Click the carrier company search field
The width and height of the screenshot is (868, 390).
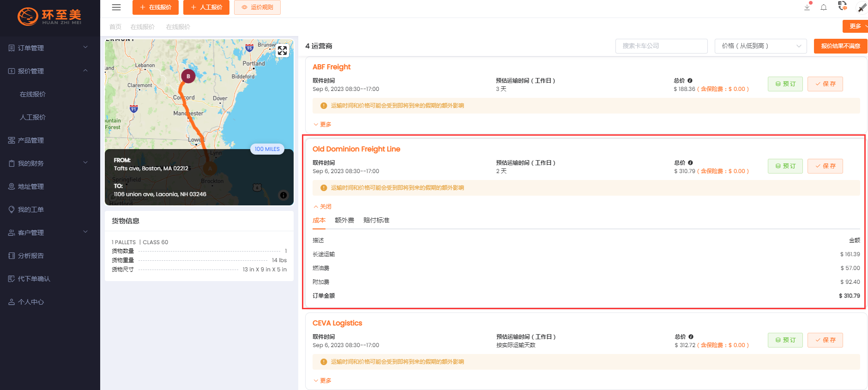[x=661, y=46]
